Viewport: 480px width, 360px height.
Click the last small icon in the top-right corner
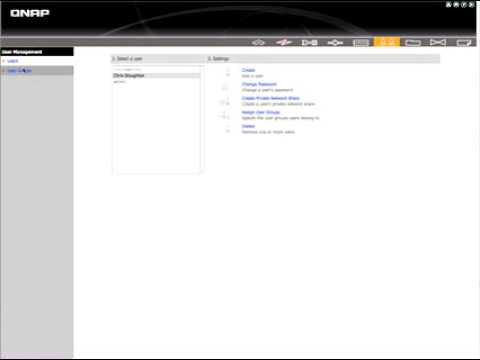coord(471,4)
